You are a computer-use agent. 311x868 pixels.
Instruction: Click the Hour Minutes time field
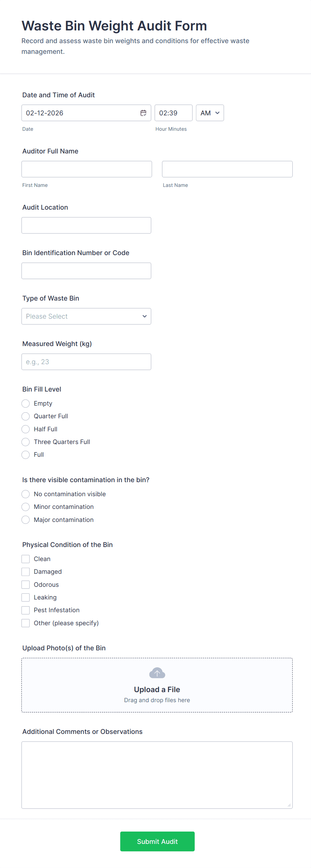pyautogui.click(x=173, y=113)
